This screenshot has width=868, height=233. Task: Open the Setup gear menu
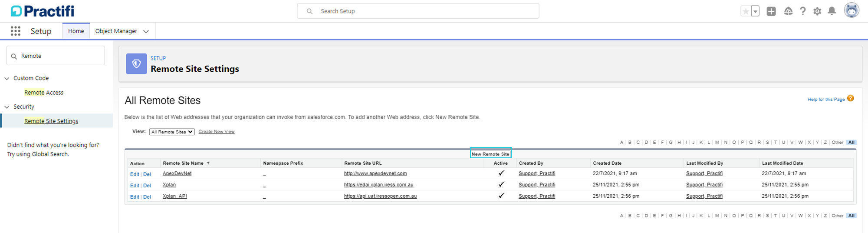pyautogui.click(x=817, y=11)
